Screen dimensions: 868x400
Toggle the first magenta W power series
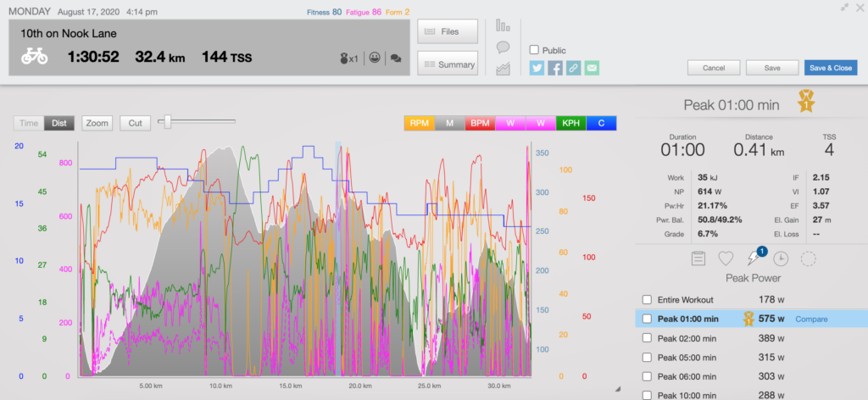click(x=510, y=124)
